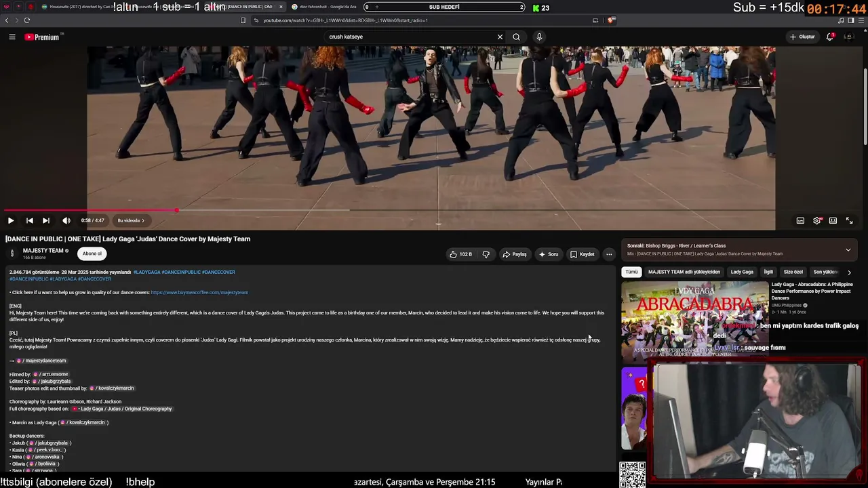Open the MAJESTY TEAM channel avatar

[12, 253]
